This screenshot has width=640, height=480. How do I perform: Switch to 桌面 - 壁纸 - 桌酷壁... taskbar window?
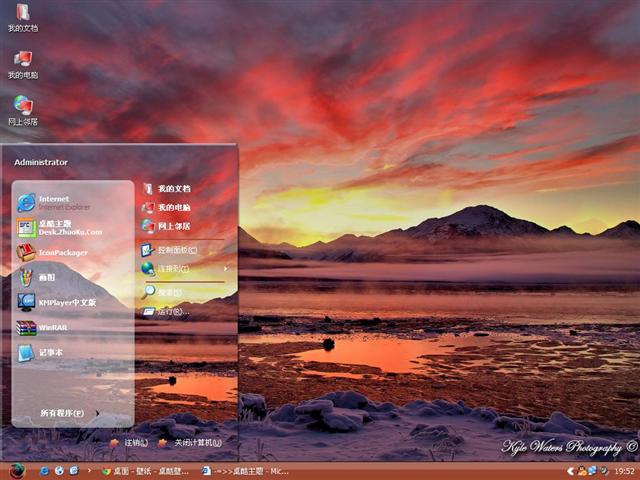click(x=145, y=471)
